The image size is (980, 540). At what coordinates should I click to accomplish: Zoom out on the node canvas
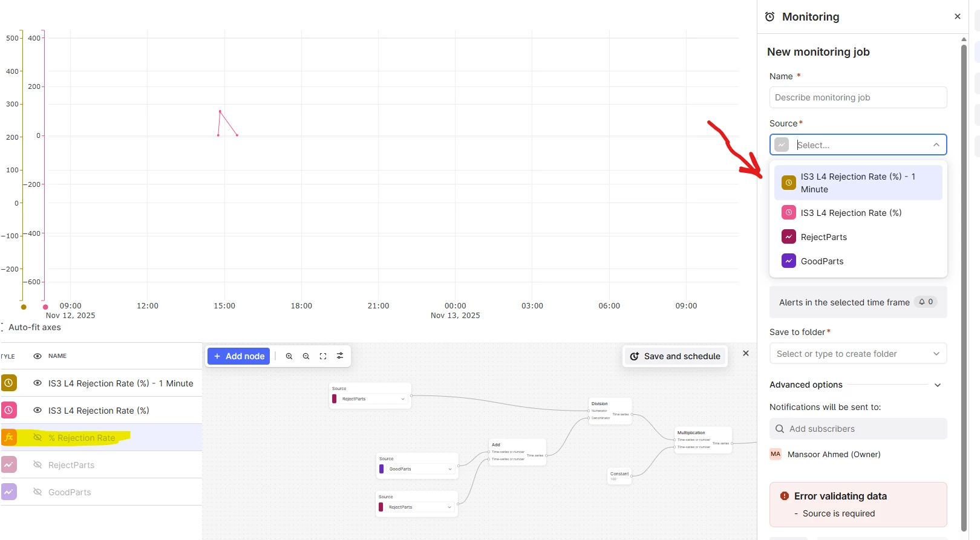(x=306, y=356)
